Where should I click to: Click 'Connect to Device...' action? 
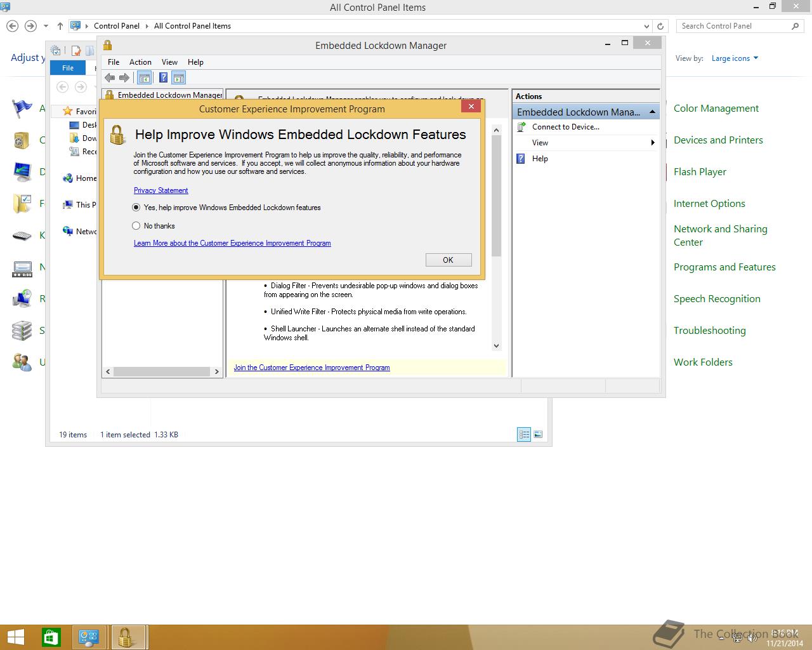coord(566,127)
